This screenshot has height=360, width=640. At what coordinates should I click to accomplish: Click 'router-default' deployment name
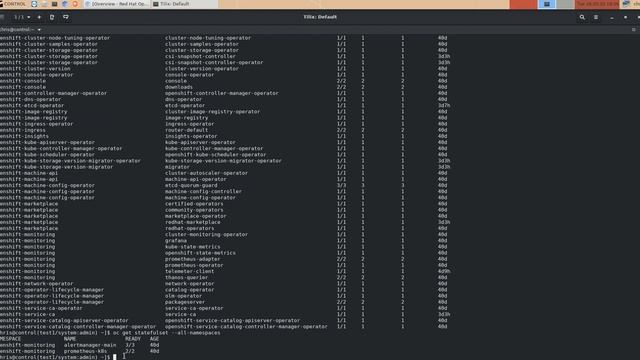pyautogui.click(x=187, y=130)
